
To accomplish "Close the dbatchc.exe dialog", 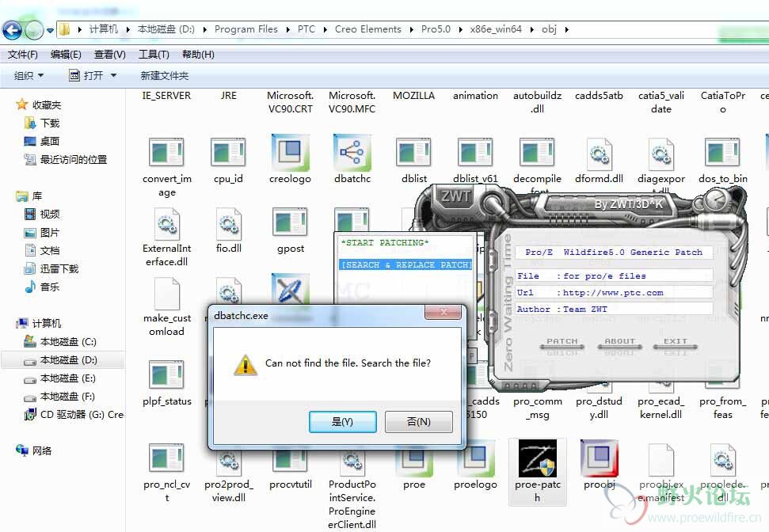I will coord(443,312).
